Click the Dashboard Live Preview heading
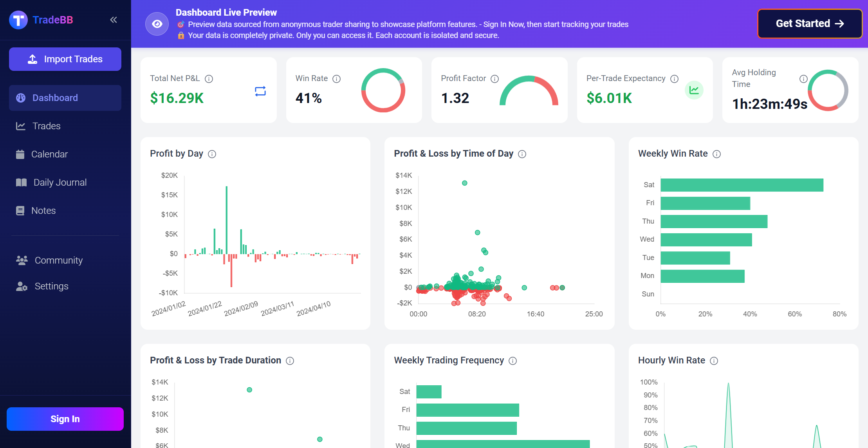This screenshot has width=868, height=448. click(x=226, y=13)
